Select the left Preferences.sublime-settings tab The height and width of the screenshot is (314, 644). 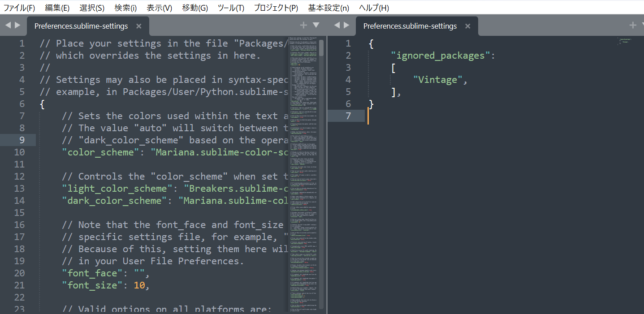(x=81, y=26)
